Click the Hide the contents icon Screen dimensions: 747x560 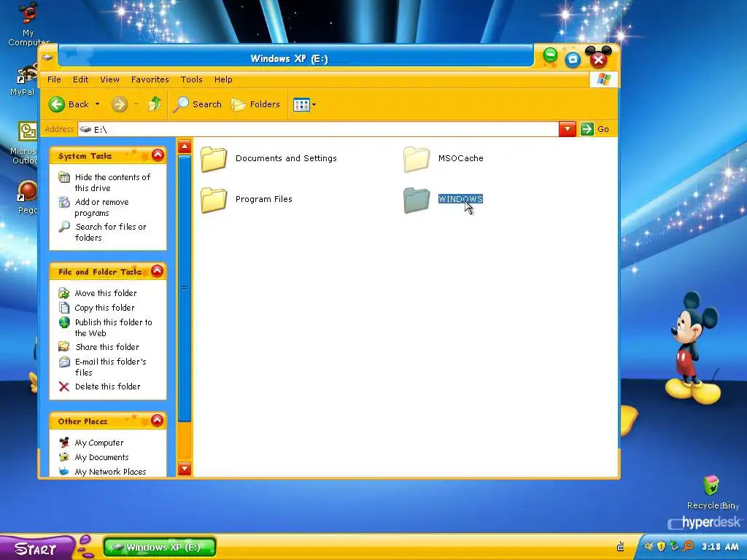(x=64, y=177)
